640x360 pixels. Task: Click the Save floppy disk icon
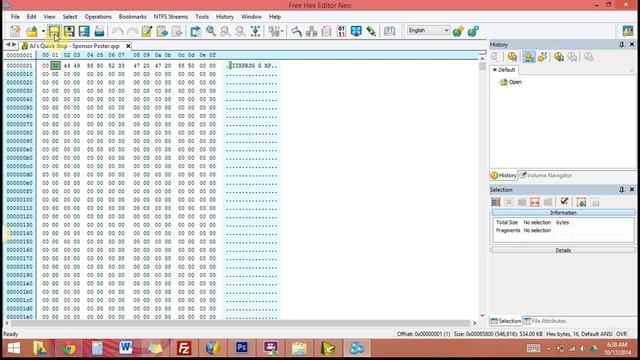[54, 31]
